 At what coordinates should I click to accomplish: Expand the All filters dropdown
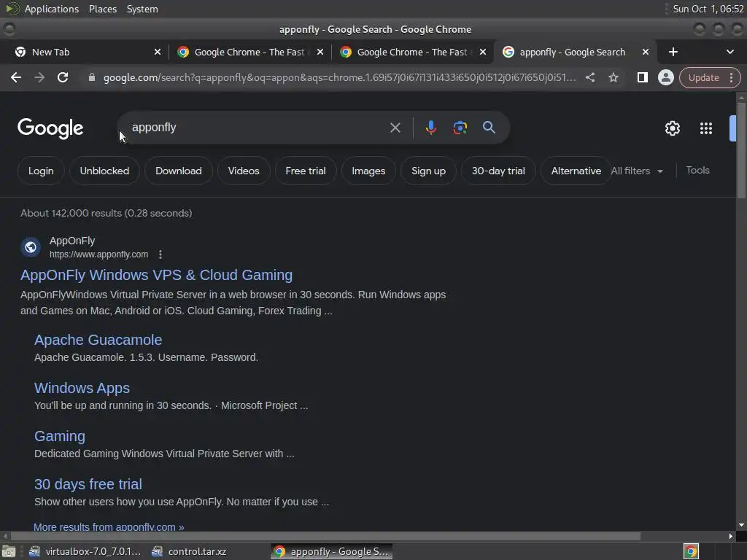click(x=637, y=171)
